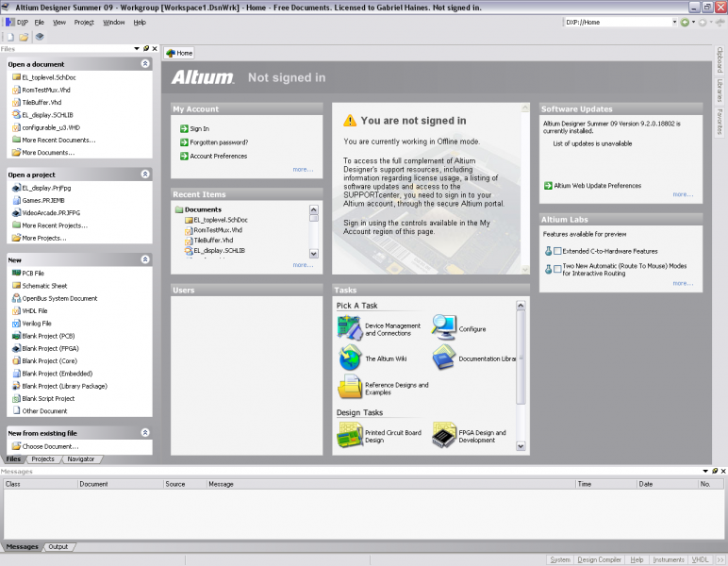Click more link in My Account
This screenshot has width=728, height=566.
303,170
